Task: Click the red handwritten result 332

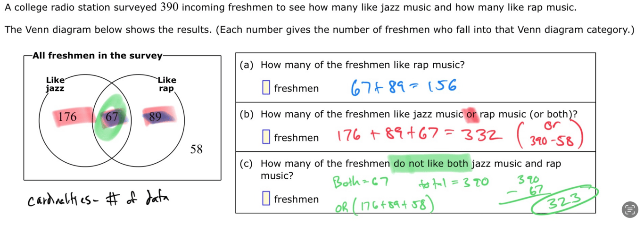Action: point(479,135)
